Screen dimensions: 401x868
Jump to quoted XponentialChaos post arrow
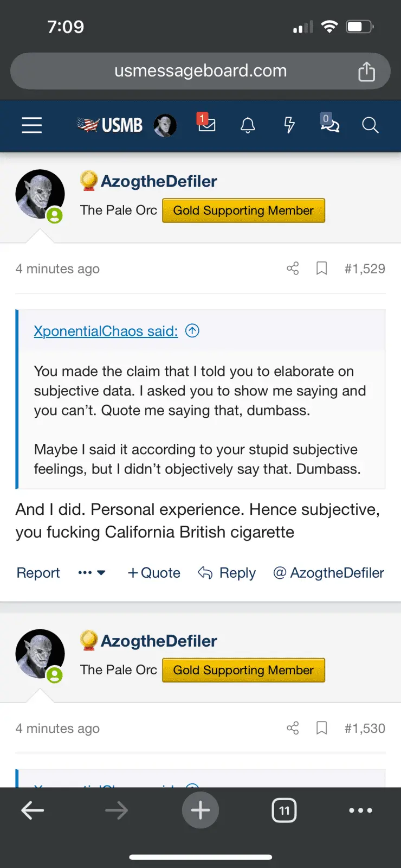tap(192, 331)
